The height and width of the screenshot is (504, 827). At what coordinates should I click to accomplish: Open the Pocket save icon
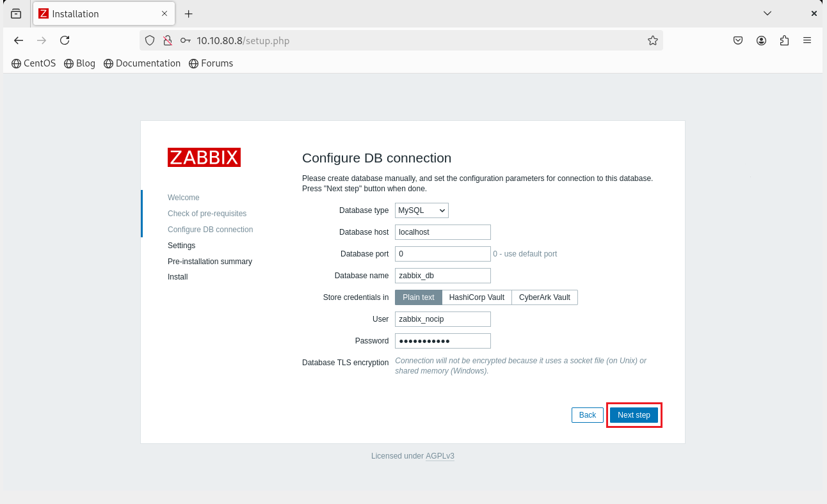[738, 40]
